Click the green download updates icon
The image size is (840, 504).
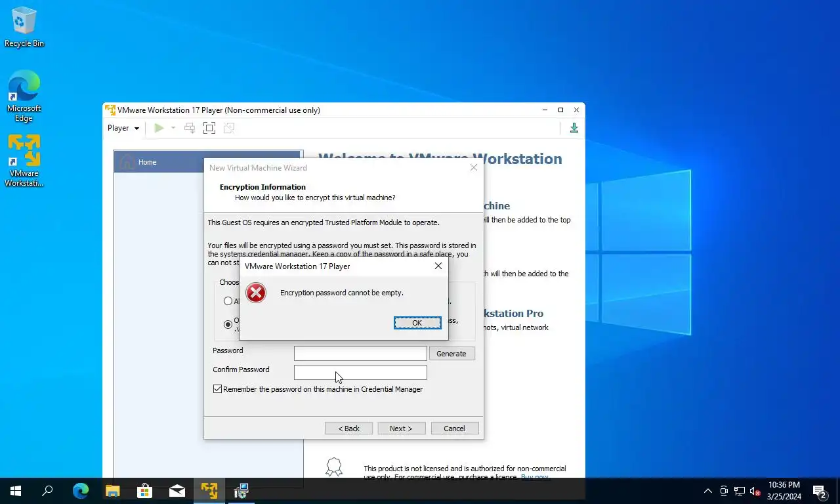(x=574, y=128)
